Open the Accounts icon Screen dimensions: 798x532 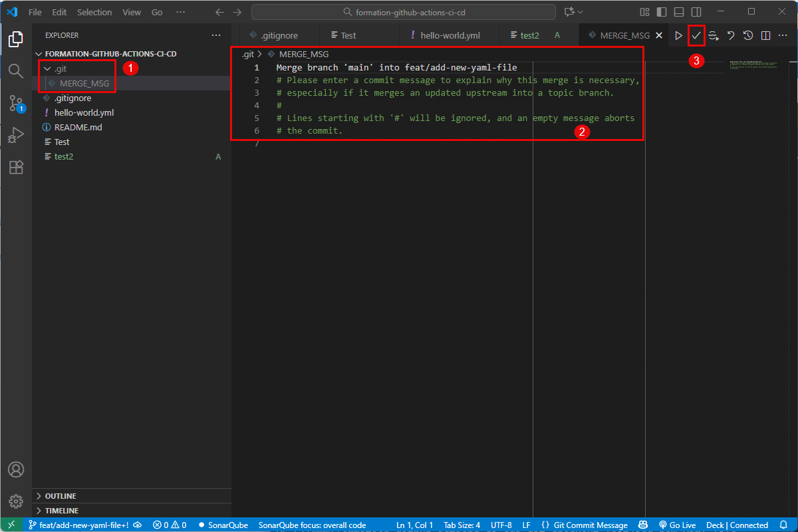click(x=16, y=469)
